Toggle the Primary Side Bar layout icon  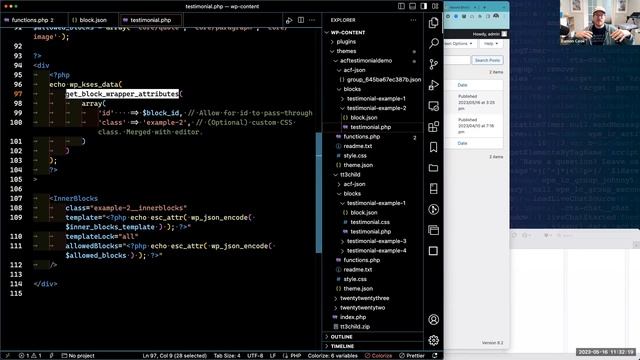(x=401, y=6)
